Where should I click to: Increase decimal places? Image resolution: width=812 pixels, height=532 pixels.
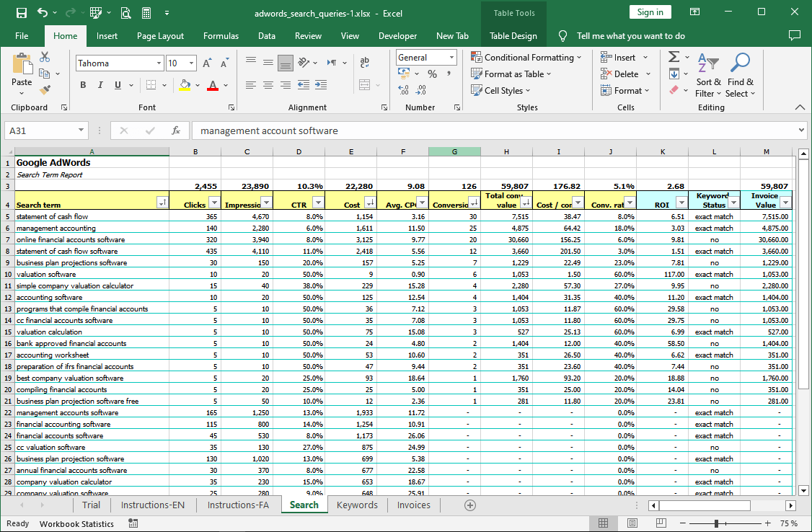[x=404, y=91]
